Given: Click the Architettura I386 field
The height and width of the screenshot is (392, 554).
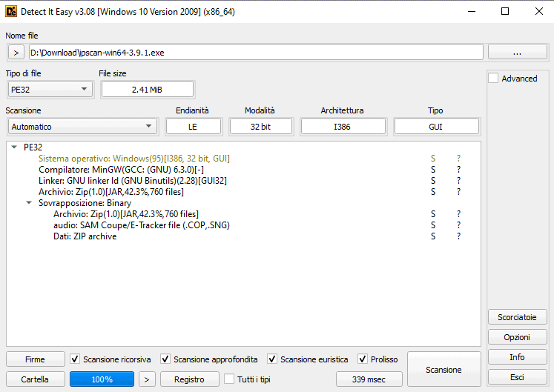Looking at the screenshot, I should [x=343, y=127].
